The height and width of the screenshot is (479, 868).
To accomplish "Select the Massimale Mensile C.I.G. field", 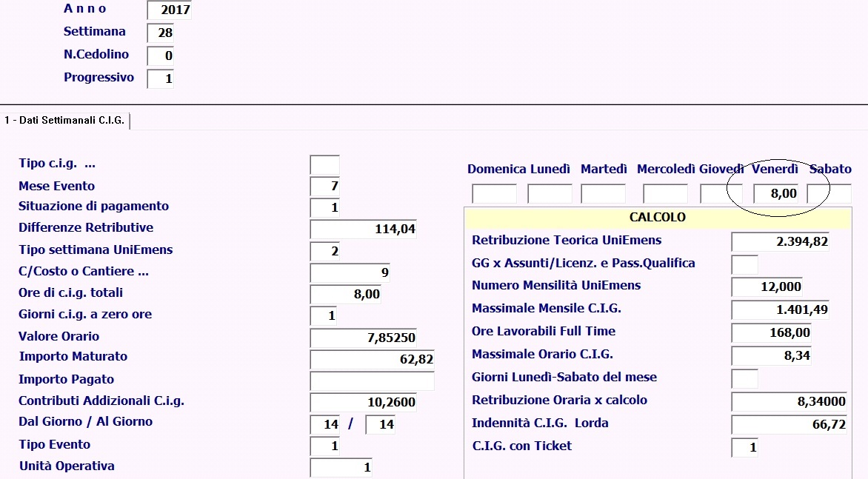I will 780,309.
